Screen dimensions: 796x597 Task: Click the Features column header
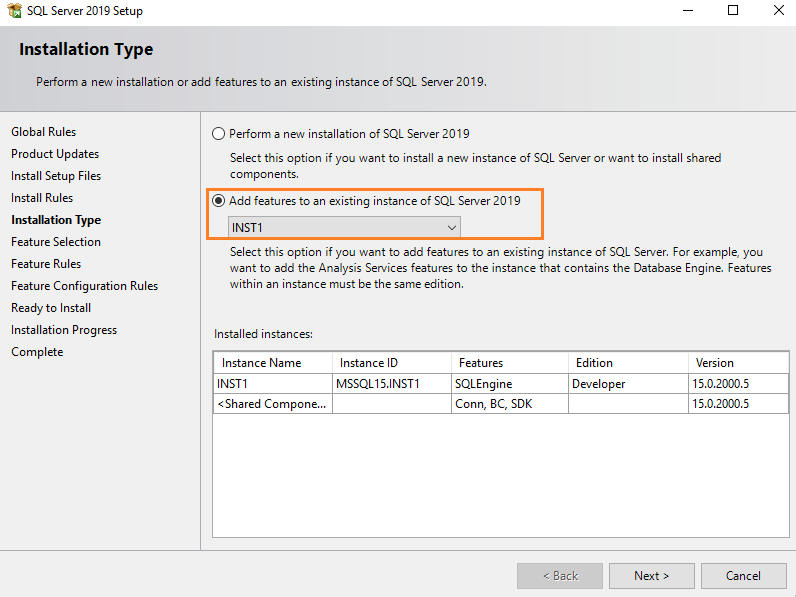tap(481, 363)
